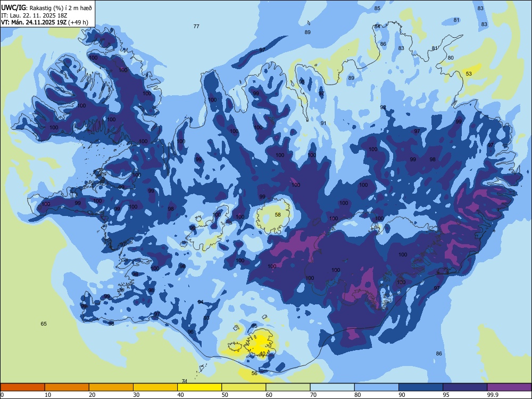The width and height of the screenshot is (532, 399).
Task: Click the map value '71' above the legend
Action: point(184,381)
